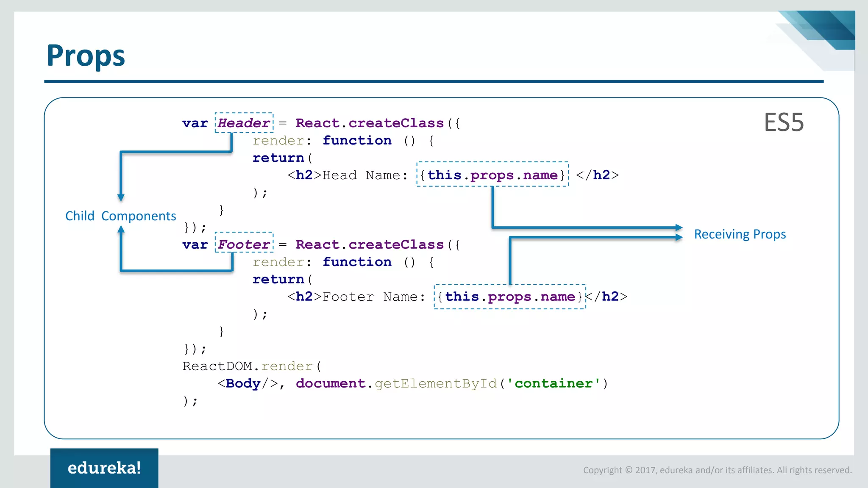Select the dashed Header variable box

click(x=244, y=123)
